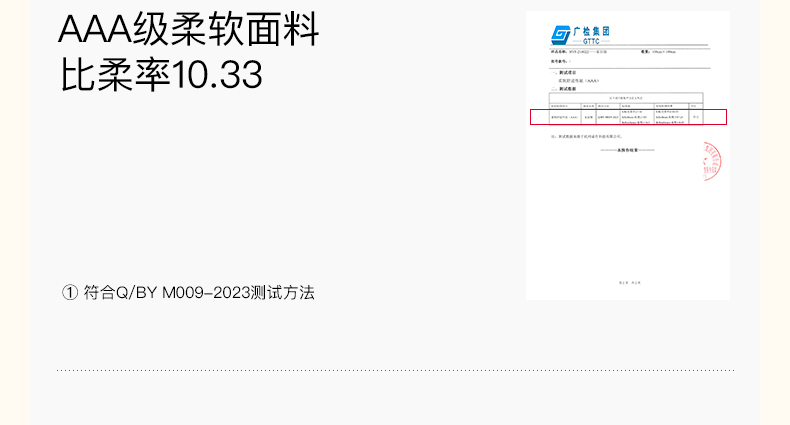Click the dotted horizontal divider line
Viewport: 790px width, 425px height.
click(x=396, y=370)
